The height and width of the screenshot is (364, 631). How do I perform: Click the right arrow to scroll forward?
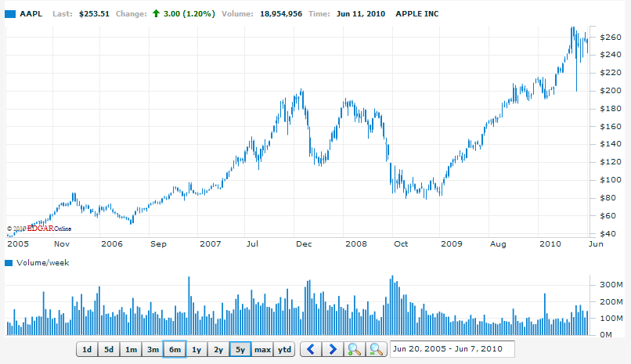[x=333, y=349]
